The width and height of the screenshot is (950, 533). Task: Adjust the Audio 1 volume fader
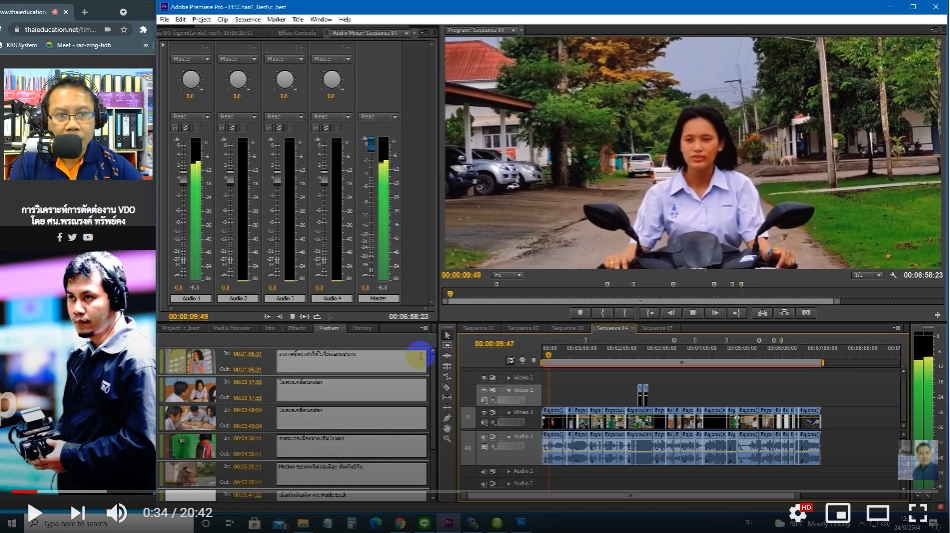[184, 177]
